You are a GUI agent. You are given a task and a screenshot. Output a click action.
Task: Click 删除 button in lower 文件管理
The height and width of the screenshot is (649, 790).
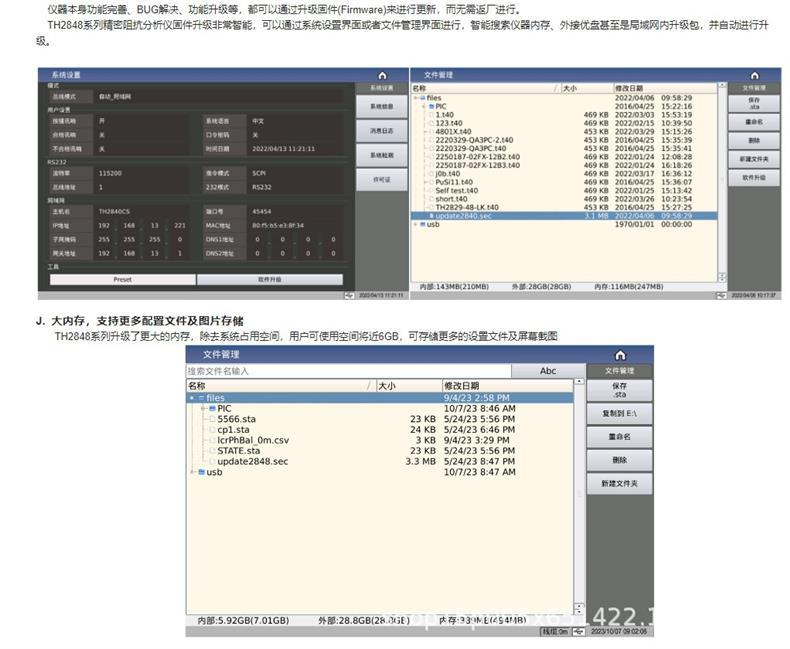[x=619, y=460]
